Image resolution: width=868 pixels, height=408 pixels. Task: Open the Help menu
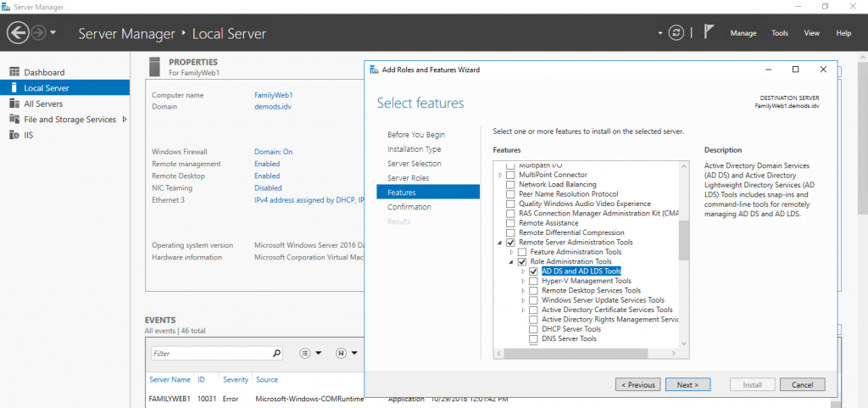coord(843,33)
